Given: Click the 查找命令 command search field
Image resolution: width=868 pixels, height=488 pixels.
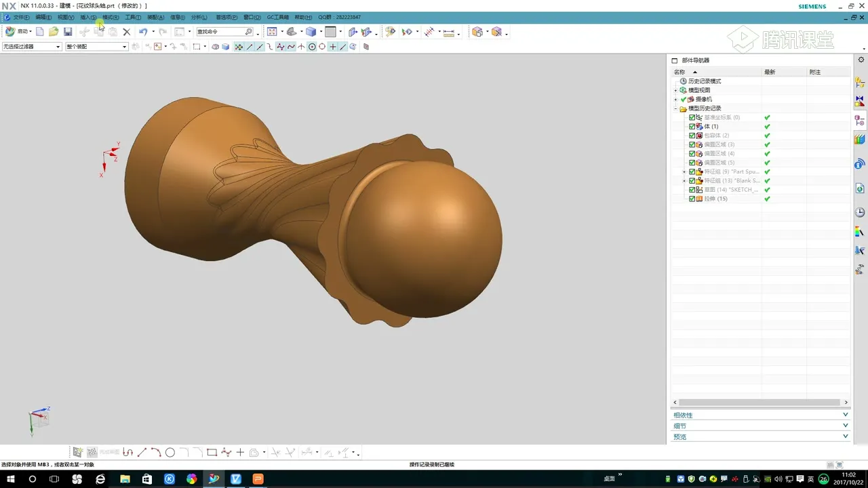Looking at the screenshot, I should pyautogui.click(x=220, y=32).
